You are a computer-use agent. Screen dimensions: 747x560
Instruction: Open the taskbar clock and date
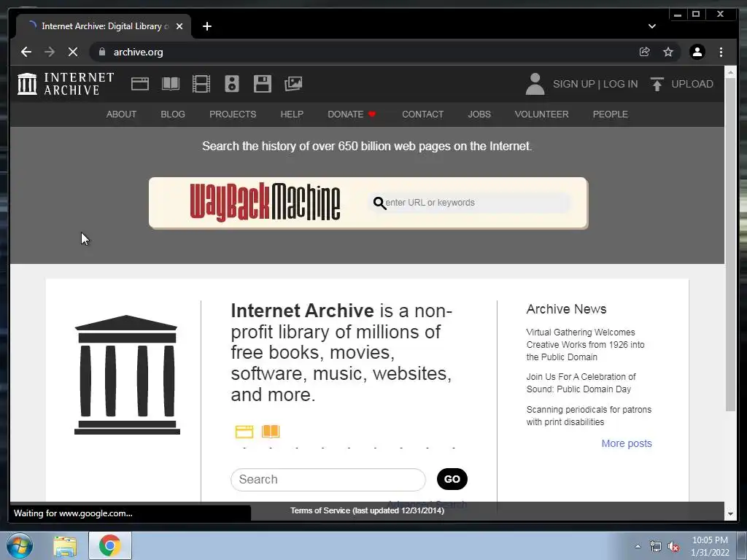[710, 546]
